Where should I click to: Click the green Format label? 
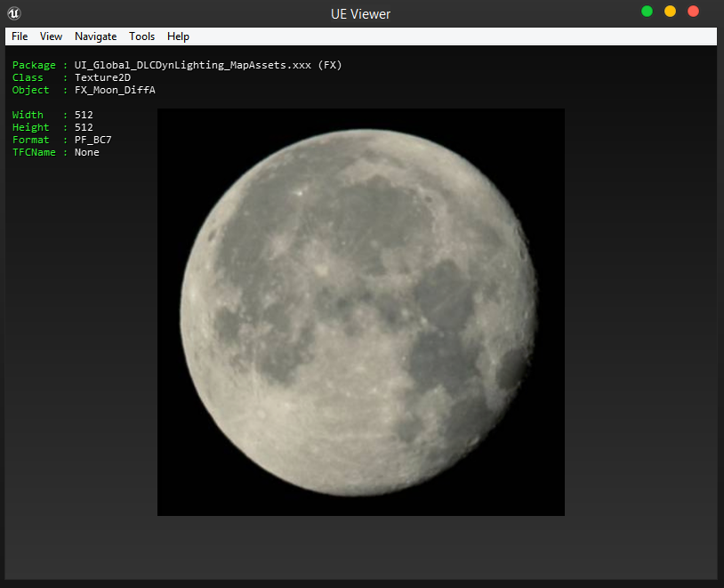31,140
